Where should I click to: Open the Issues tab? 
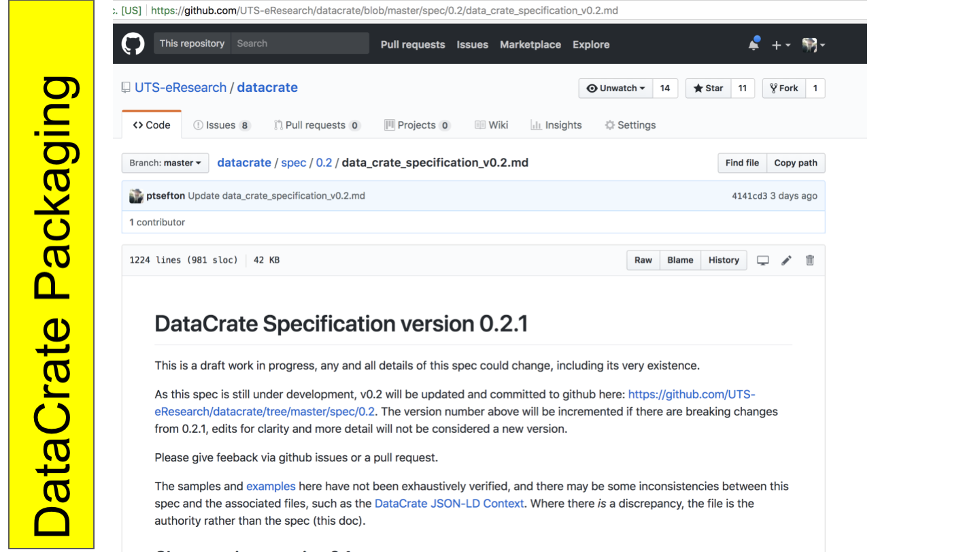point(222,125)
